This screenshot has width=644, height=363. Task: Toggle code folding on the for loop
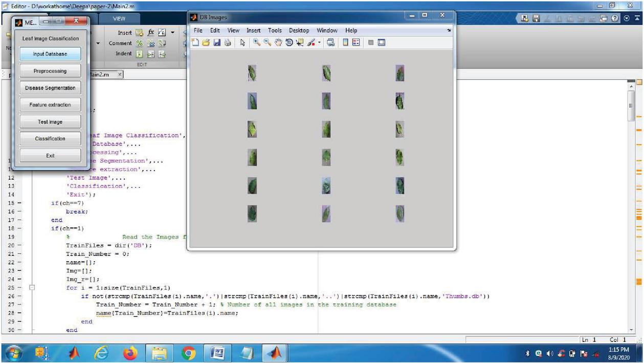point(32,288)
